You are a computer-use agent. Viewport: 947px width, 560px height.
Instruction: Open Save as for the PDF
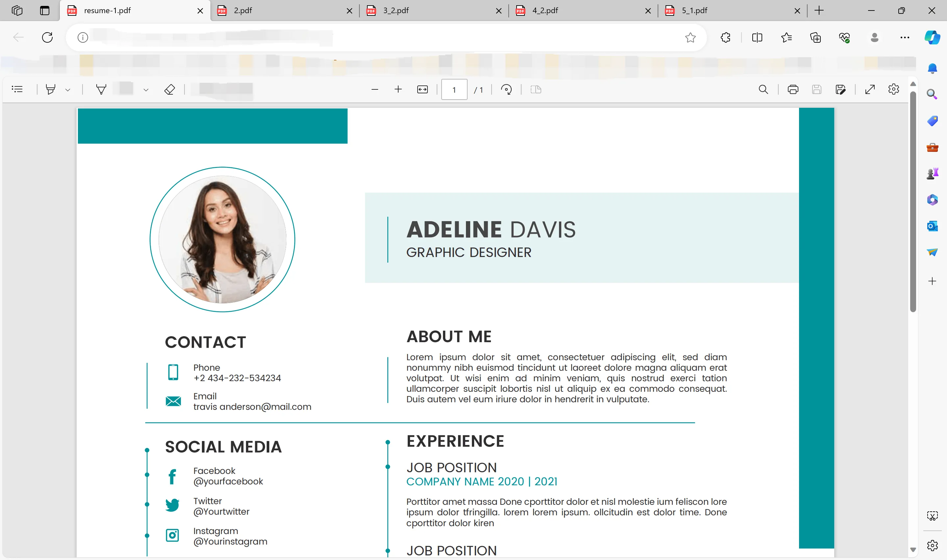click(x=841, y=89)
